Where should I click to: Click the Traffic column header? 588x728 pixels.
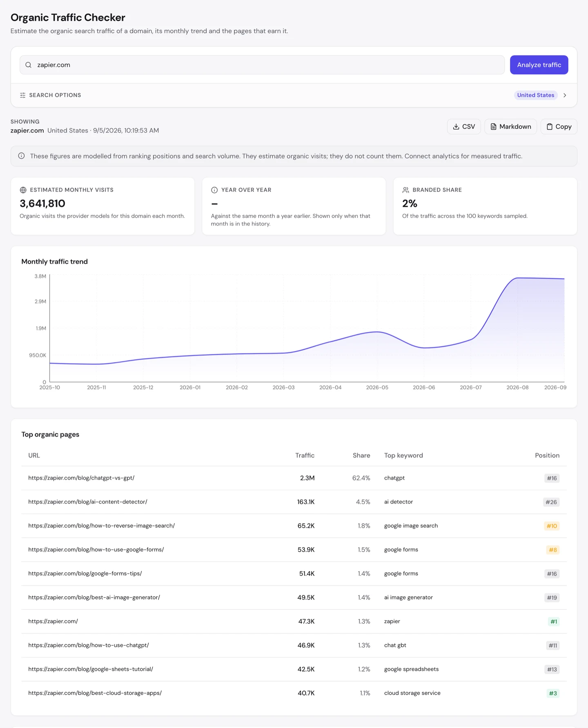(x=305, y=455)
